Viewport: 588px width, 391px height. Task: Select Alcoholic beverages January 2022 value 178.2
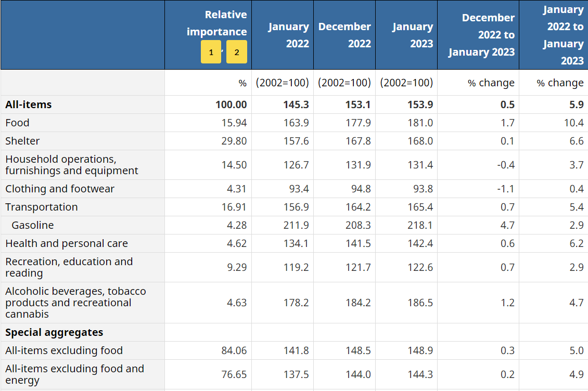(296, 303)
